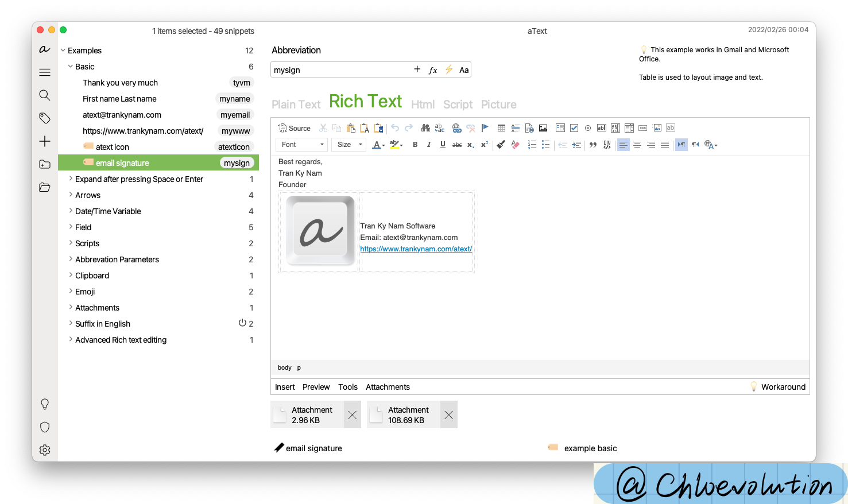The height and width of the screenshot is (504, 848).
Task: Click the aText logo image in signature
Action: tap(320, 231)
